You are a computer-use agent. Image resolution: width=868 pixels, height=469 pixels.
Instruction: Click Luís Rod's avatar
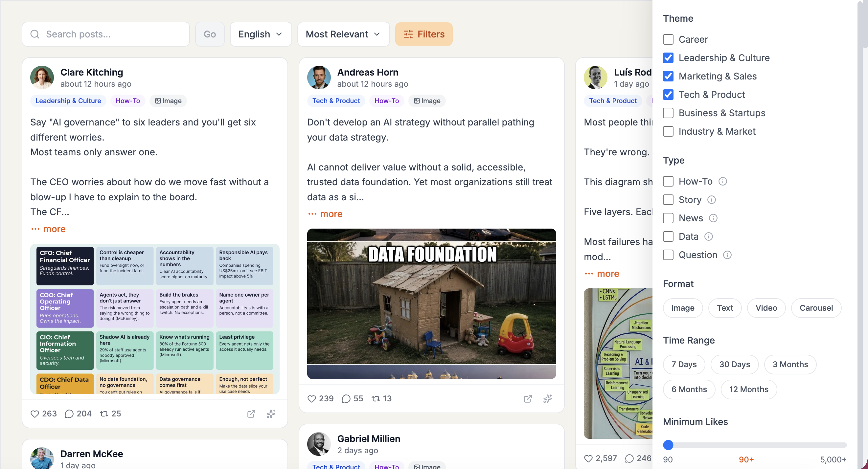pos(595,77)
